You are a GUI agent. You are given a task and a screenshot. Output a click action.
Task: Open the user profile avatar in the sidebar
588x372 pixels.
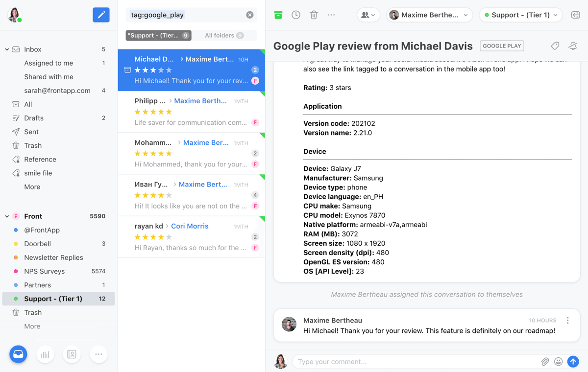pos(15,15)
